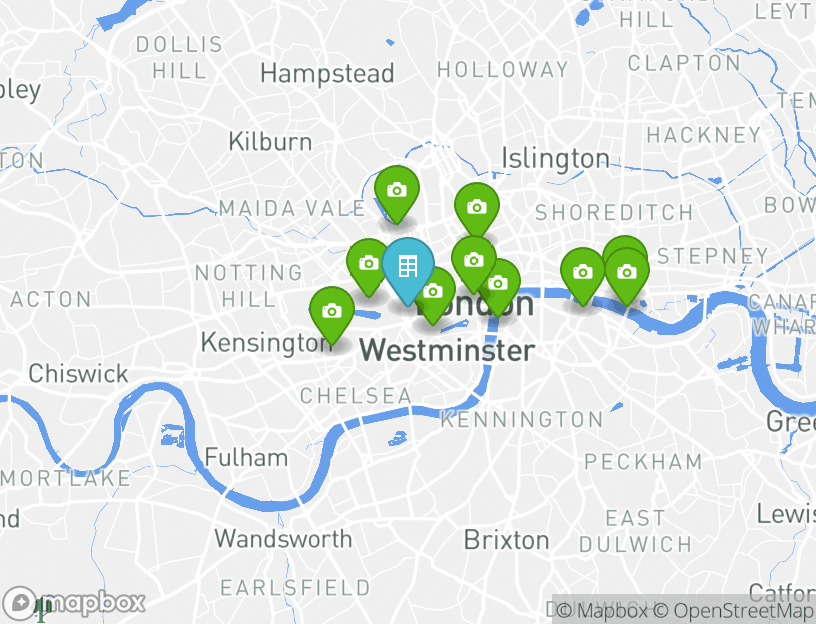The height and width of the screenshot is (624, 816).
Task: Select the camera pin near Maida Vale
Action: (x=397, y=193)
